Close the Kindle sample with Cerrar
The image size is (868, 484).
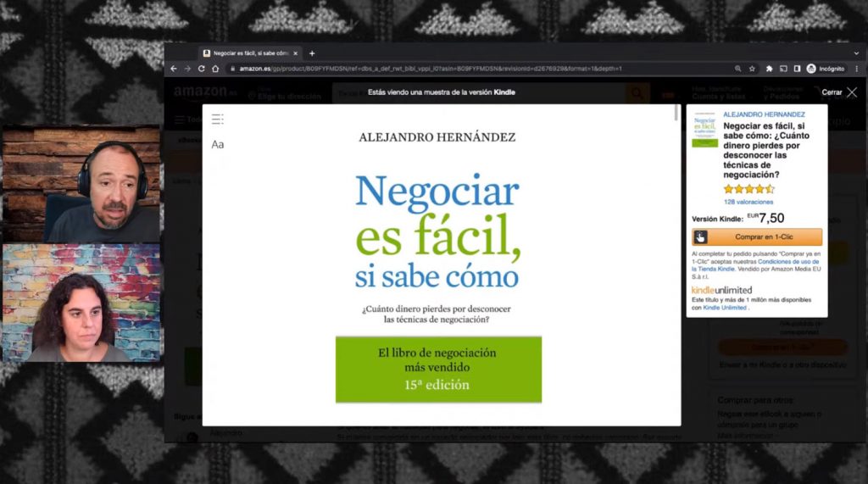tap(839, 92)
